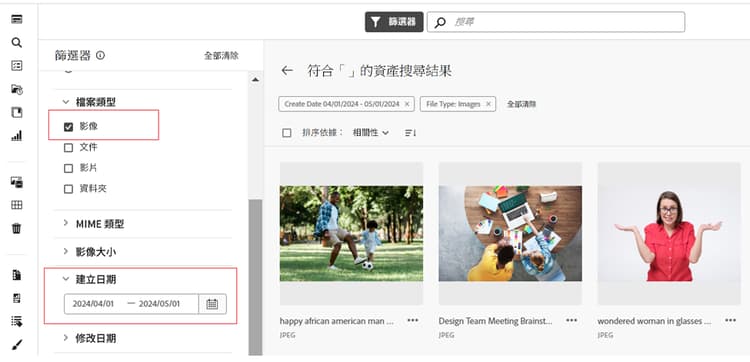750x362 pixels.
Task: Open the trash bin icon in sidebar
Action: 17,228
